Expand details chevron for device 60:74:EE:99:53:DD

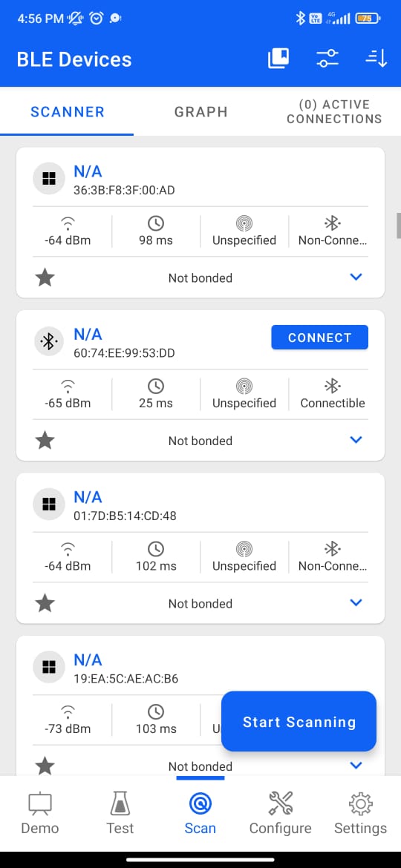[x=356, y=439]
